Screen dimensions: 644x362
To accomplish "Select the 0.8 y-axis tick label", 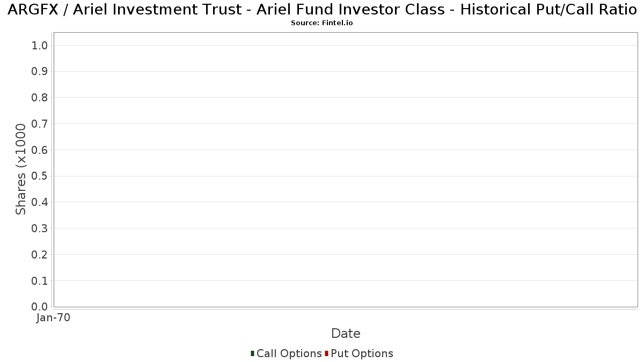I will [x=40, y=98].
